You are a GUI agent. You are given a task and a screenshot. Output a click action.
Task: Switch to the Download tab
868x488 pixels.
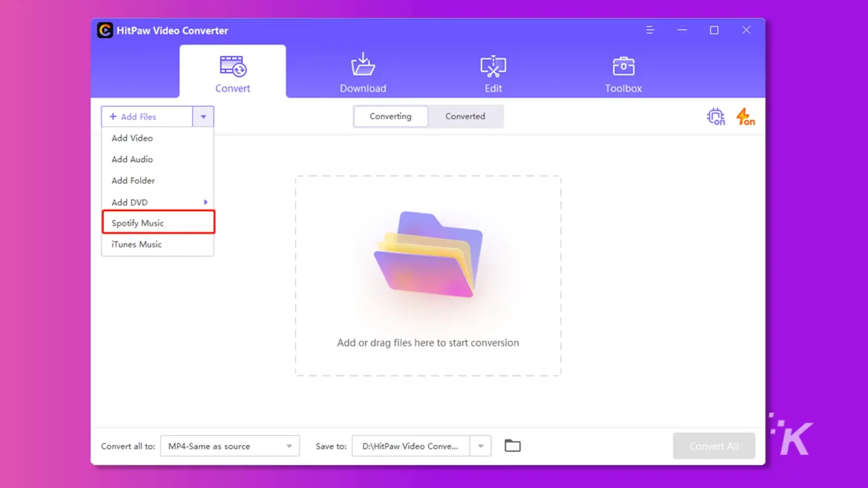pyautogui.click(x=363, y=73)
